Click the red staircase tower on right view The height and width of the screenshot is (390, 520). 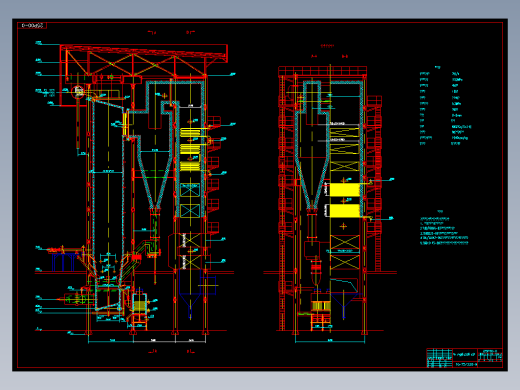[x=375, y=183]
